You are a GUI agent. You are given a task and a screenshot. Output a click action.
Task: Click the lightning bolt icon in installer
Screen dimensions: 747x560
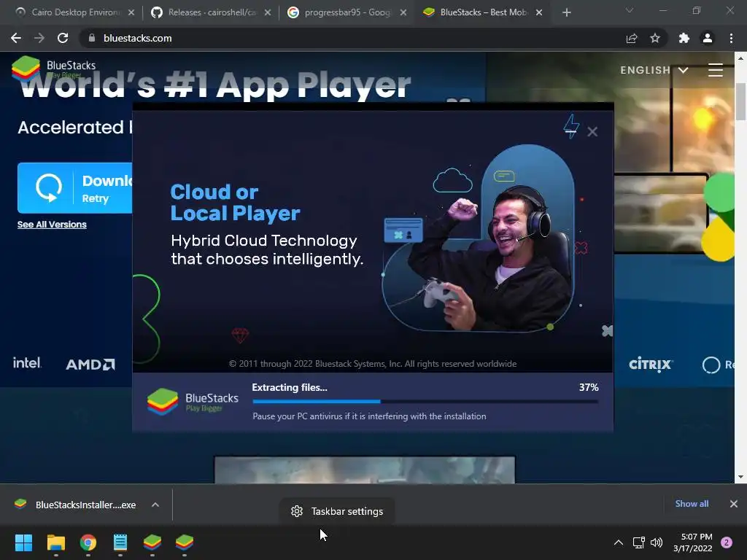tap(571, 126)
